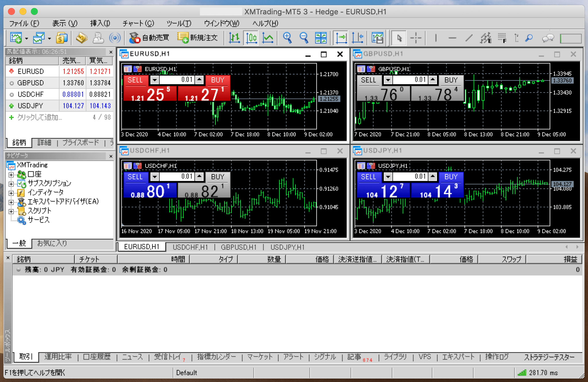
Task: Enable the 自動売買 (AutoTrading) function
Action: [149, 38]
